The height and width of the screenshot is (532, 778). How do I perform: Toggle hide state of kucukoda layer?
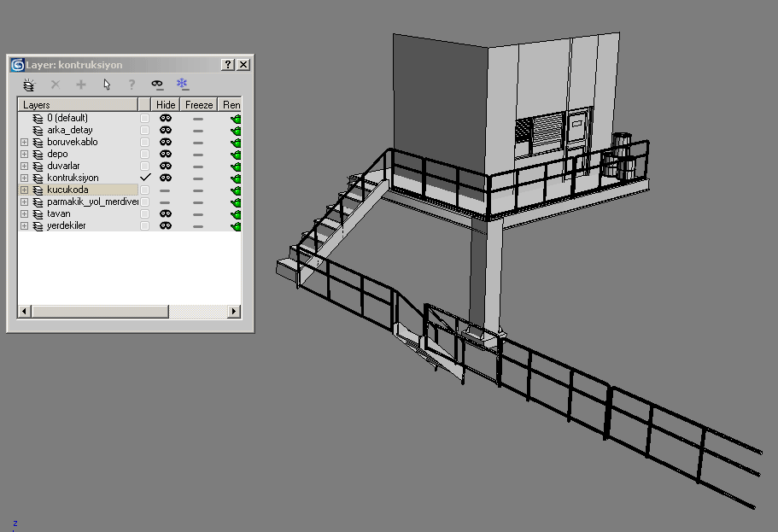[166, 190]
